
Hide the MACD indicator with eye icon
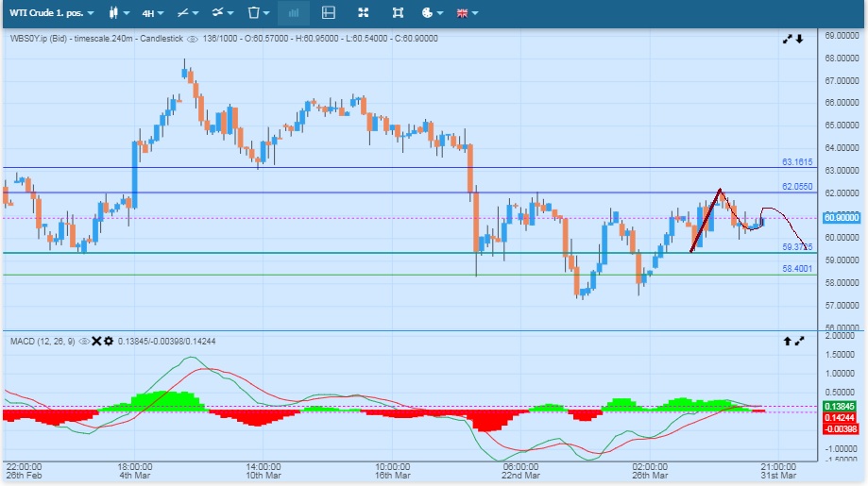(x=84, y=341)
